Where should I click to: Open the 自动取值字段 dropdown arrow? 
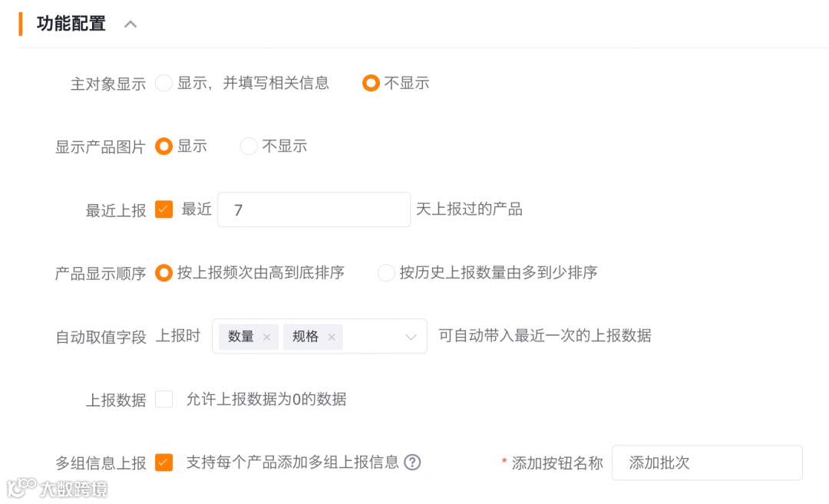[x=411, y=337]
